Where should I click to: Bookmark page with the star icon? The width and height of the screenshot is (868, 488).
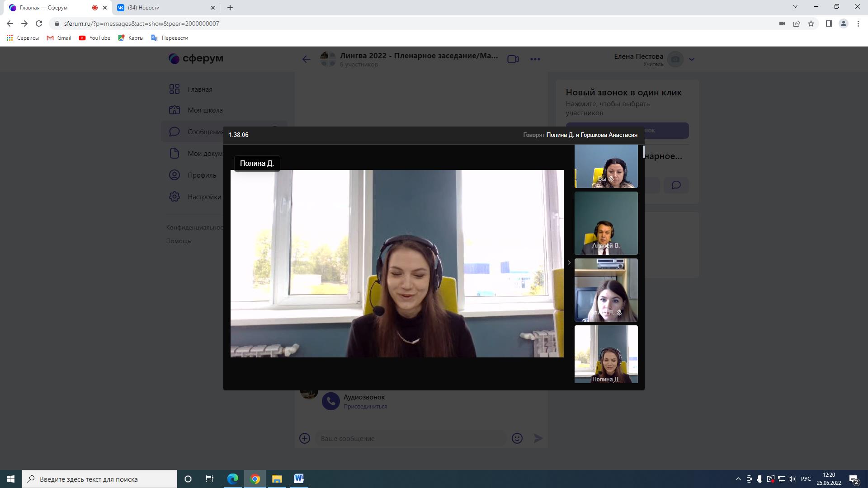click(x=811, y=23)
